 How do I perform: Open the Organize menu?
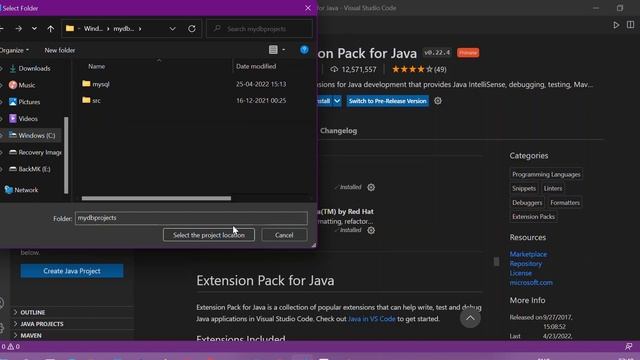click(x=15, y=50)
